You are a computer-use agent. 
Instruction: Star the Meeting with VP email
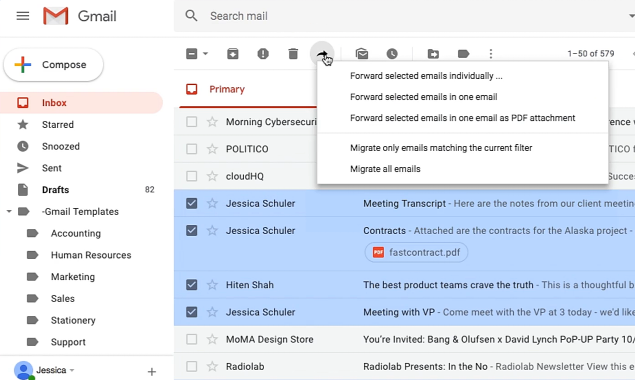pyautogui.click(x=212, y=312)
